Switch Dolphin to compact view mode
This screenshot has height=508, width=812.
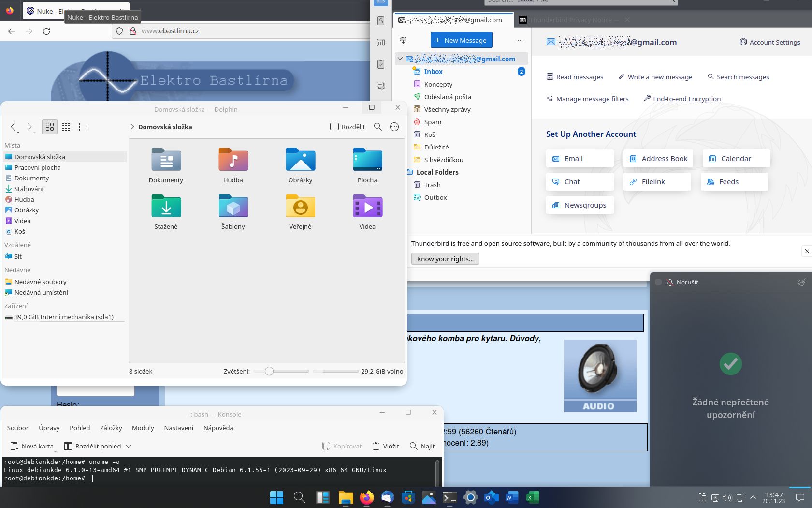coord(66,127)
